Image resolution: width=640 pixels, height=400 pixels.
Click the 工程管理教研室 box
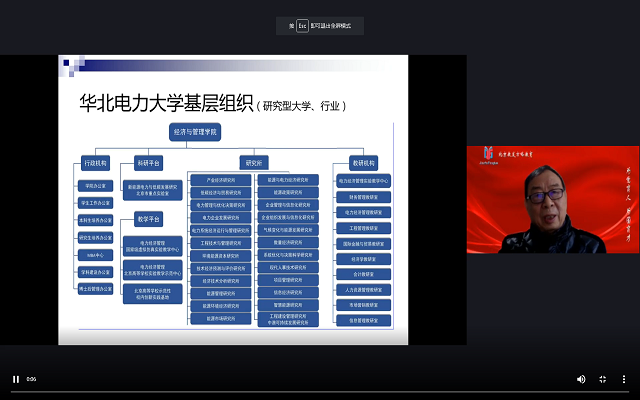click(363, 228)
